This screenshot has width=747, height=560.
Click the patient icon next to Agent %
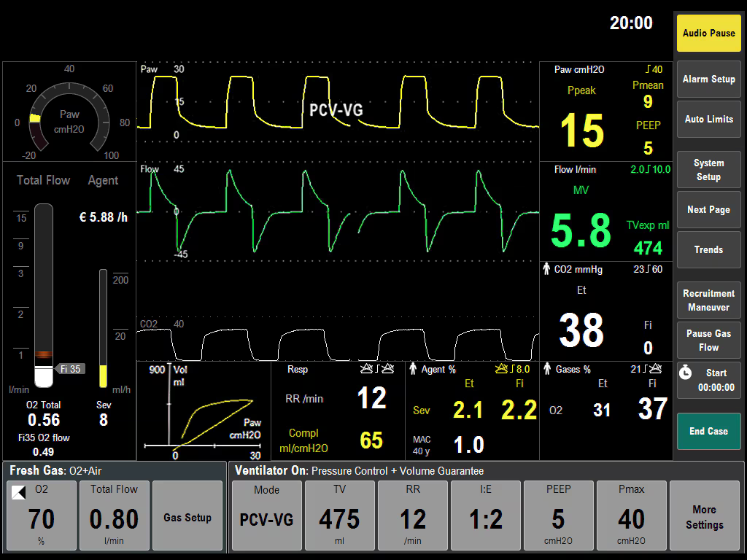(x=414, y=370)
